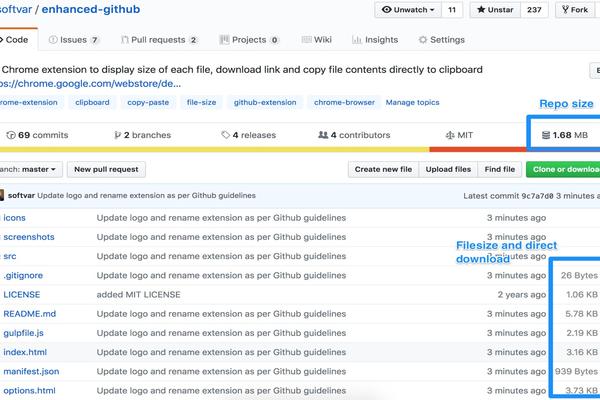Viewport: 600px width, 400px height.
Task: Open softvar commit author link
Action: [x=21, y=196]
